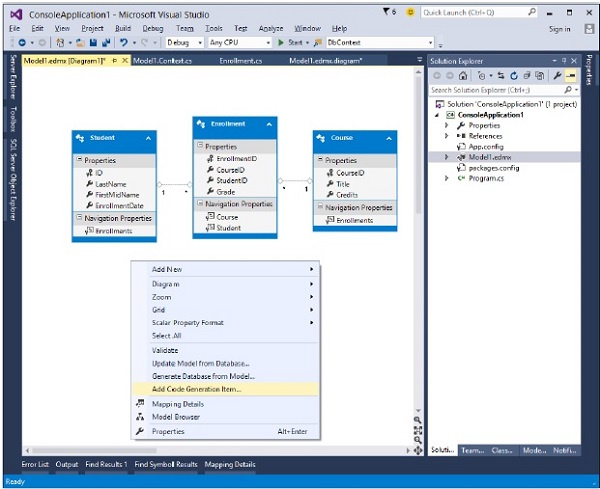Viewport: 600px width, 489px height.
Task: Select the EnrollmentDate property in Student
Action: 119,206
